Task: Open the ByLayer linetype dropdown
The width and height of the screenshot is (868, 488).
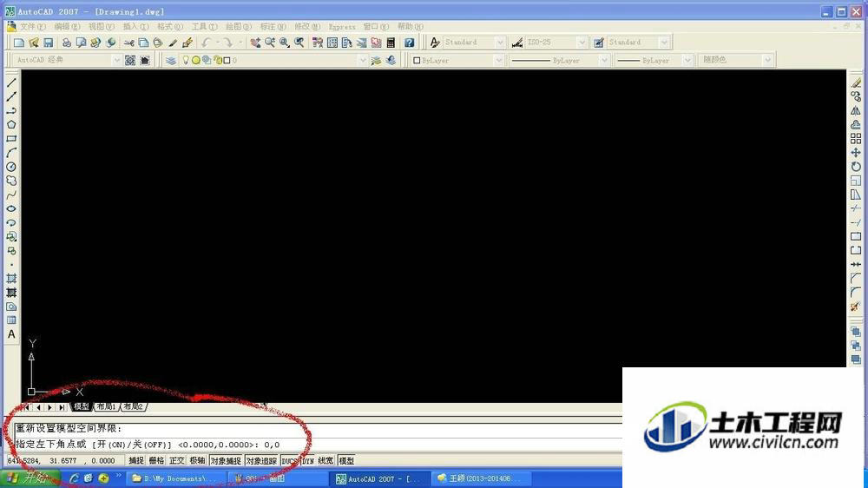Action: [x=604, y=60]
